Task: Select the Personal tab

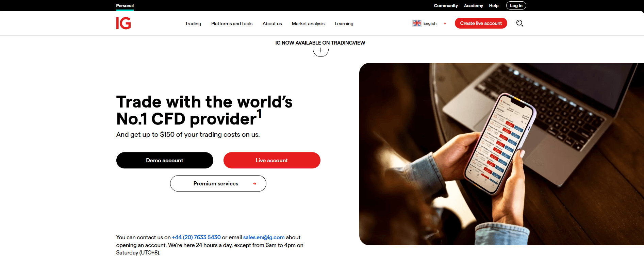Action: pyautogui.click(x=125, y=5)
